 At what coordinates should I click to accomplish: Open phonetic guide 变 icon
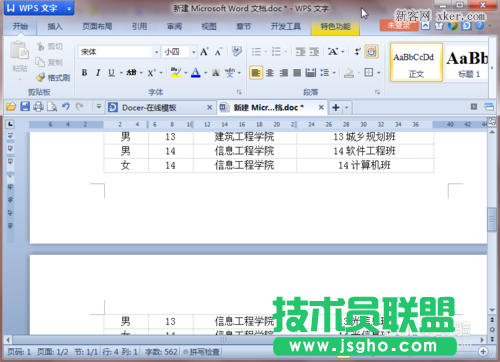230,72
